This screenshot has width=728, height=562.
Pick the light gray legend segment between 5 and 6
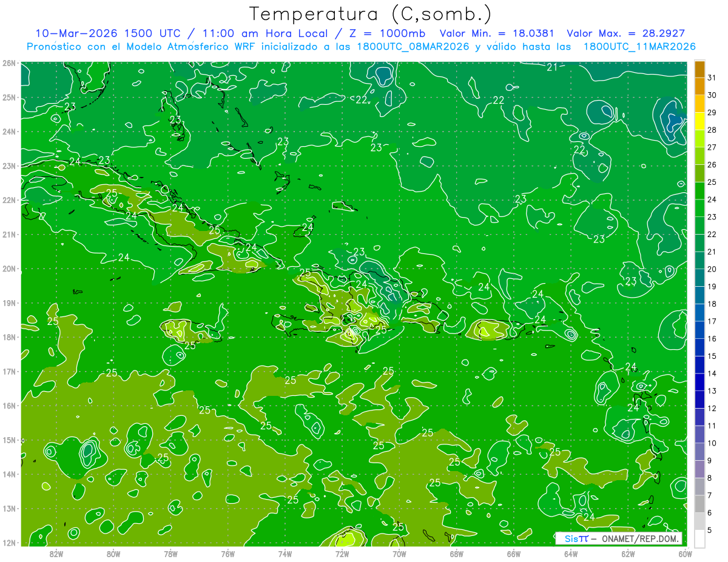pos(699,521)
